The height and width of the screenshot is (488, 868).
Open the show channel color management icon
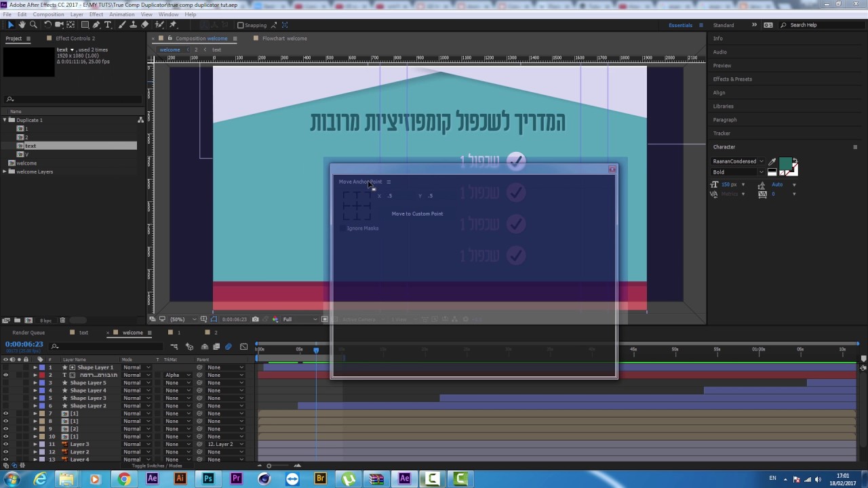275,319
